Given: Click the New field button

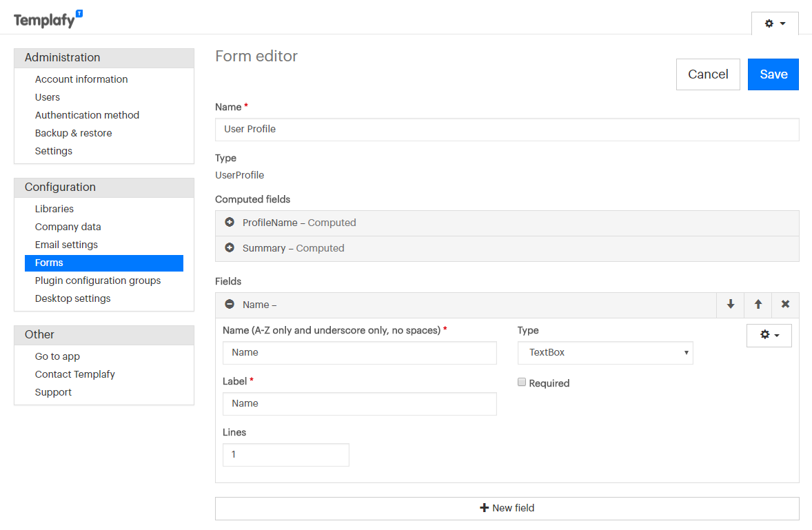Looking at the screenshot, I should [x=507, y=509].
